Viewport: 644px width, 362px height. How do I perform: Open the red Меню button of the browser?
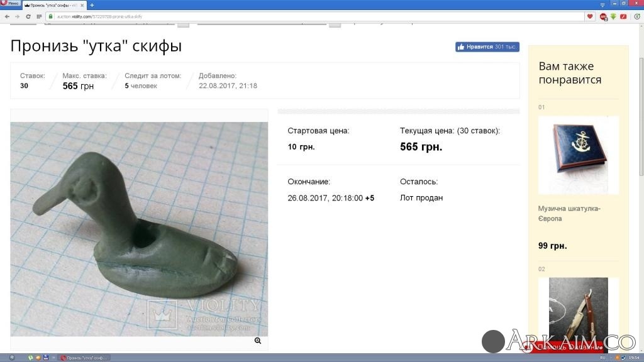point(11,4)
